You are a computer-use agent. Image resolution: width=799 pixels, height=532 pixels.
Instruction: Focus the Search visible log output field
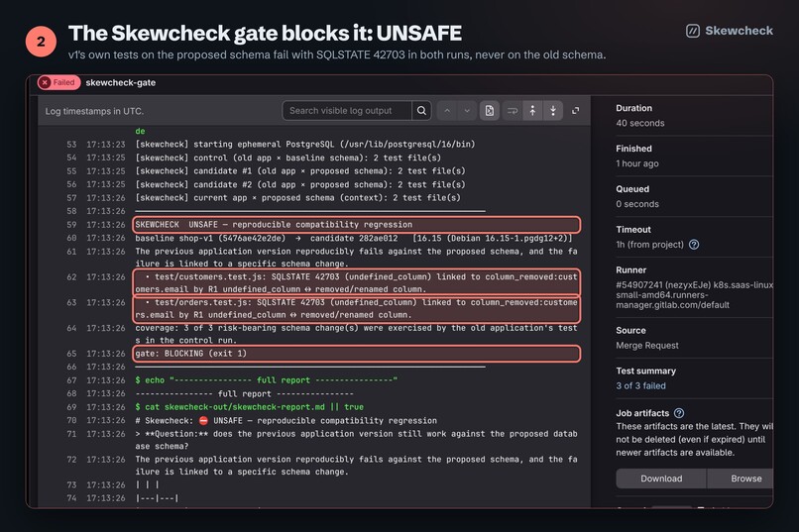[x=347, y=111]
